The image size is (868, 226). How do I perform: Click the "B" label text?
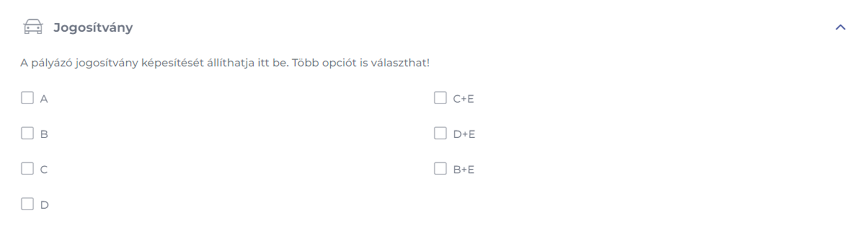coord(44,134)
